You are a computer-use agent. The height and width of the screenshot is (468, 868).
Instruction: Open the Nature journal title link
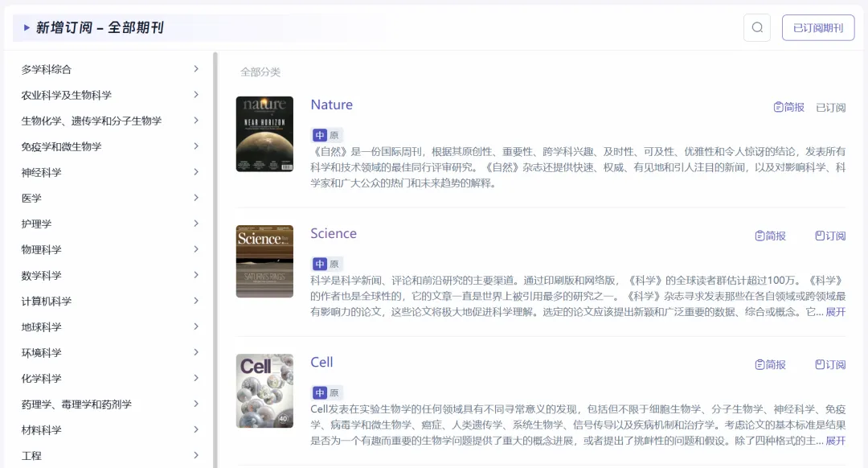coord(332,105)
